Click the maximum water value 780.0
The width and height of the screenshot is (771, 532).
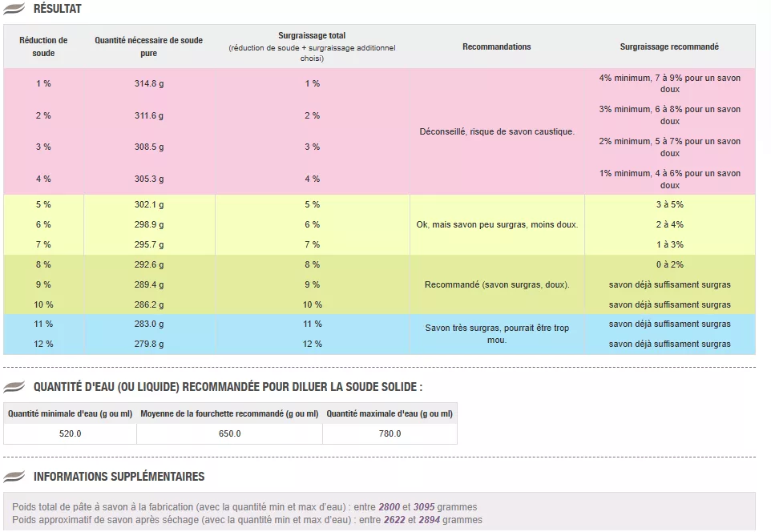coord(389,433)
